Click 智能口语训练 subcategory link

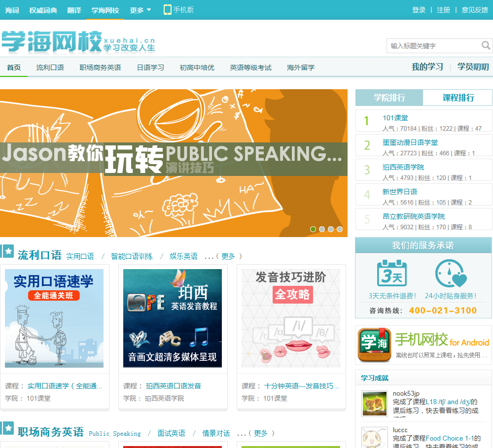[x=132, y=256]
